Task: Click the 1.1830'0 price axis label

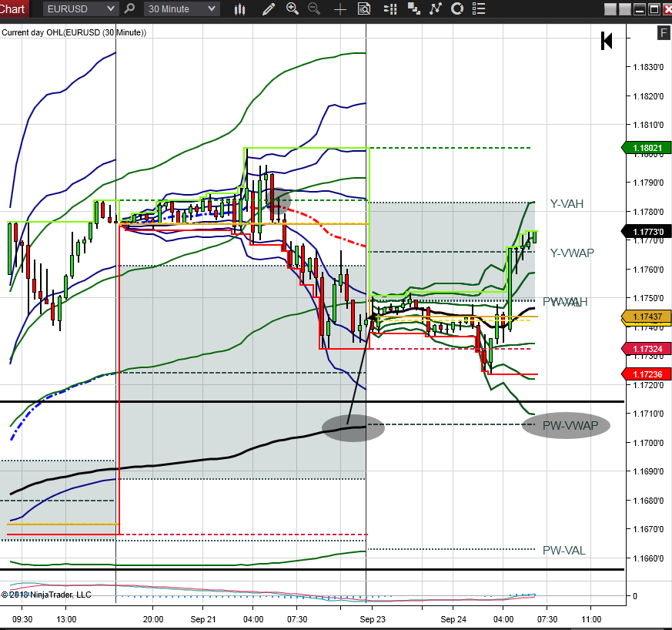Action: pos(648,67)
